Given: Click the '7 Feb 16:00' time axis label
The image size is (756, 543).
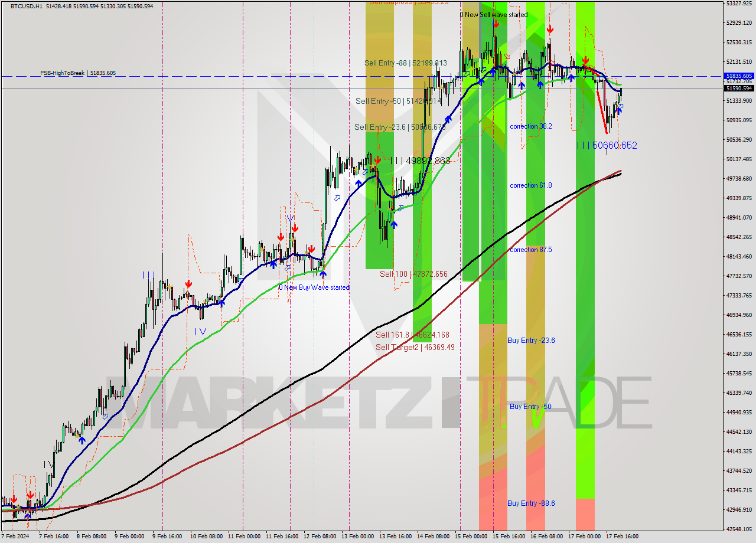Looking at the screenshot, I should click(55, 537).
